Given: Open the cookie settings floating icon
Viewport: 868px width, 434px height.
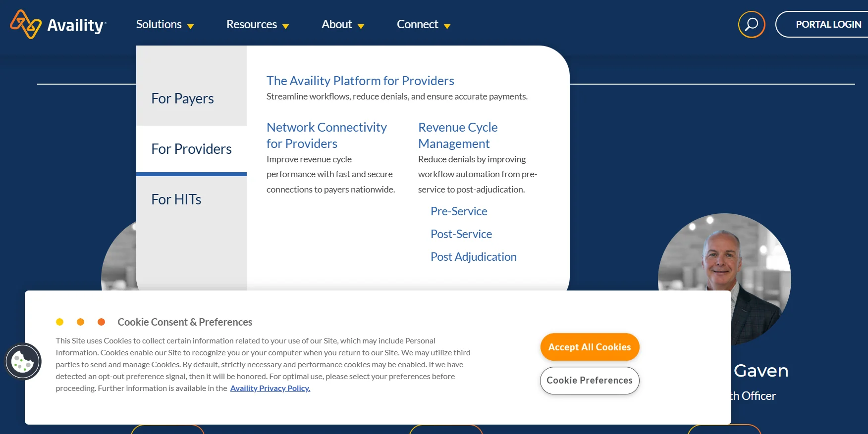Looking at the screenshot, I should coord(23,361).
